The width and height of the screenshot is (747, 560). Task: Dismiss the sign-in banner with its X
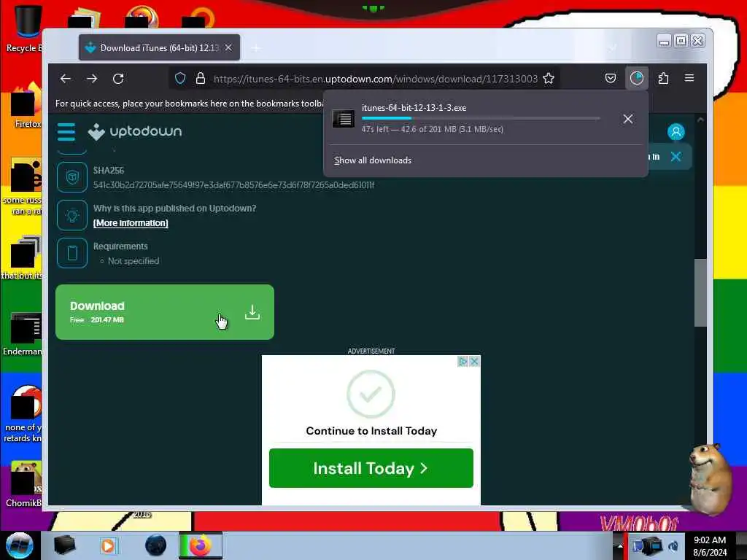point(676,157)
